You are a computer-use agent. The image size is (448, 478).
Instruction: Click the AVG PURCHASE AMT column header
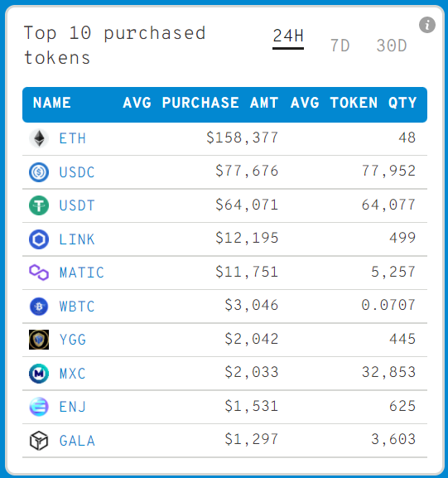click(x=200, y=103)
